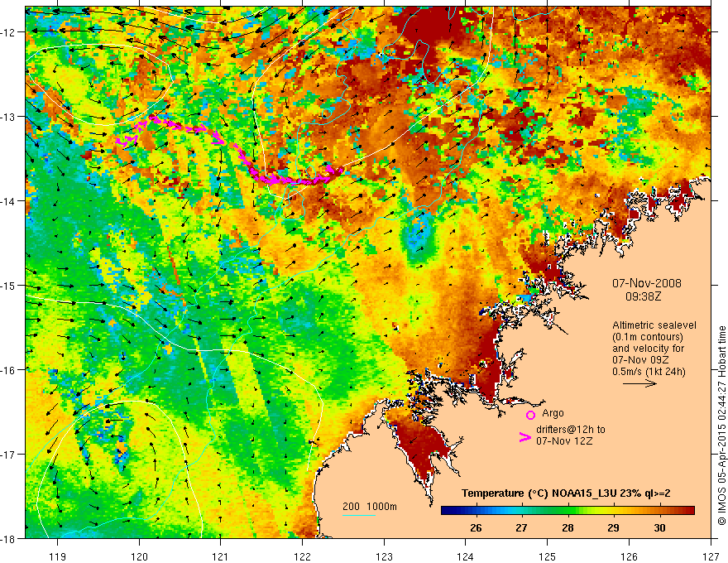The image size is (728, 563).
Task: Click the longitude axis label 122
Action: 302,556
